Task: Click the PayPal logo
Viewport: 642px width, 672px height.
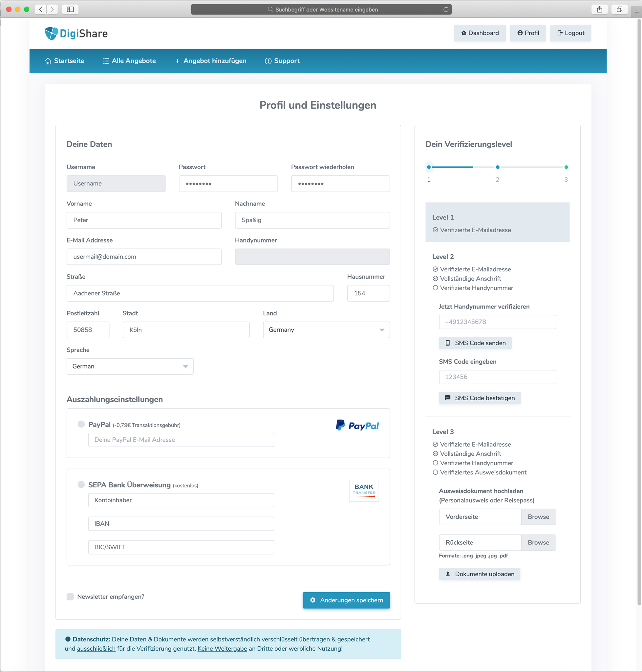Action: [x=357, y=425]
